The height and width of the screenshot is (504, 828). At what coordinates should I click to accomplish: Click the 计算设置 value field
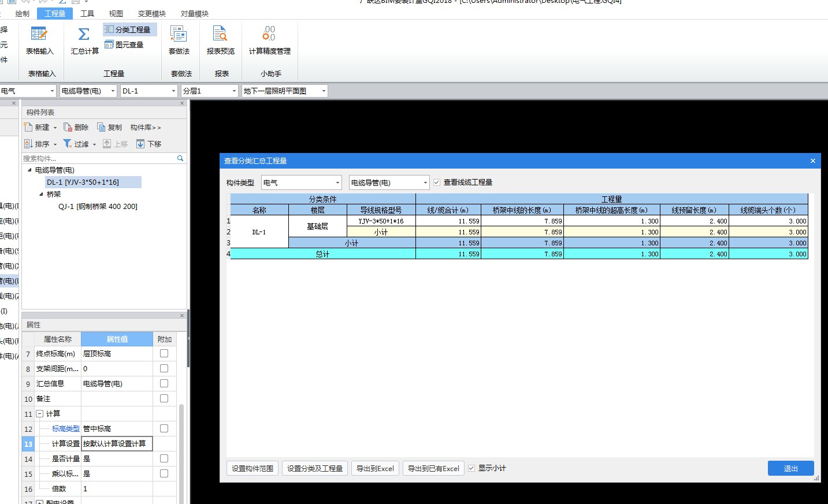117,443
